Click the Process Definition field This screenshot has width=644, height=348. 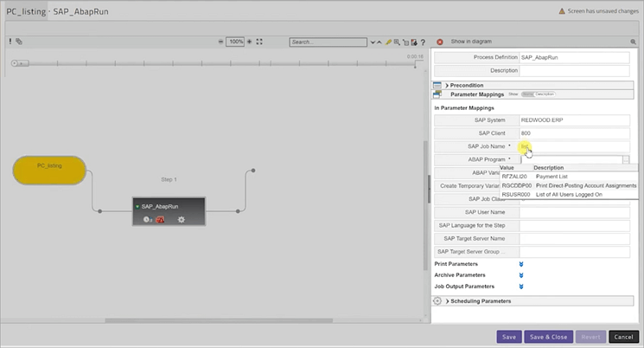coord(574,58)
